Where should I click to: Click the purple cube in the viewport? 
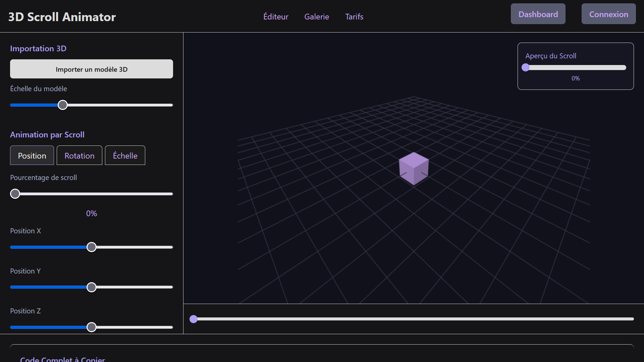tap(414, 169)
